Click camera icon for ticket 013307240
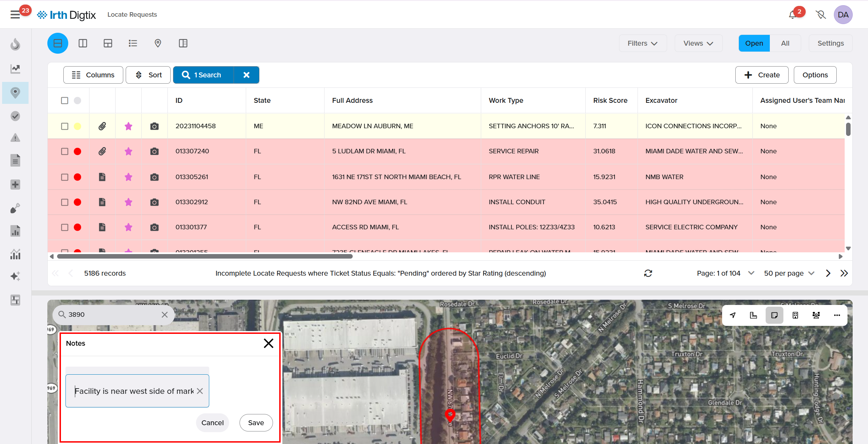The height and width of the screenshot is (444, 868). (x=154, y=151)
